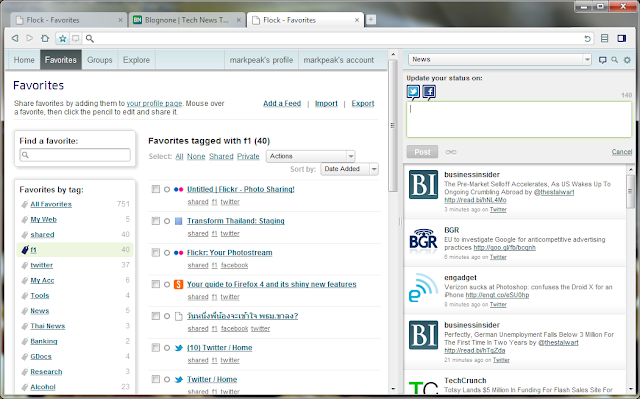Click the blue icon beside Transform Thailand
This screenshot has width=640, height=399.
click(x=178, y=221)
